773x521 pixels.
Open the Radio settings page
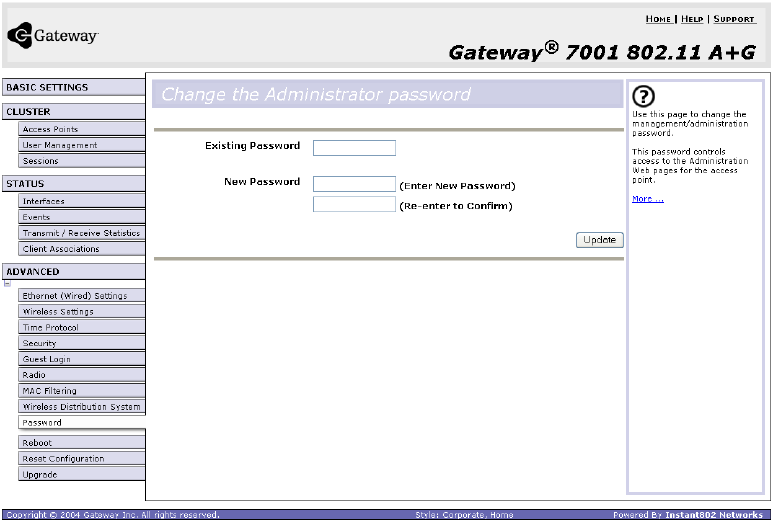[82, 375]
